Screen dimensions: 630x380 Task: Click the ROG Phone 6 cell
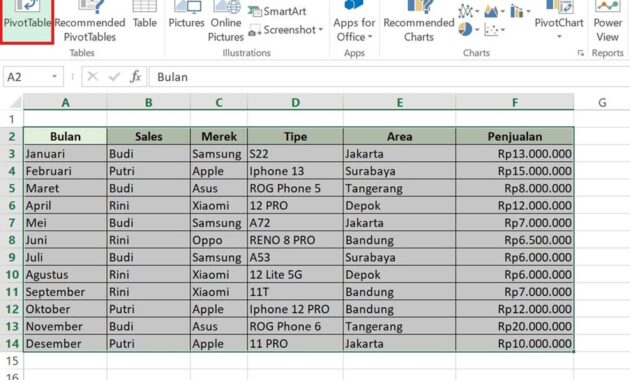[x=295, y=327]
